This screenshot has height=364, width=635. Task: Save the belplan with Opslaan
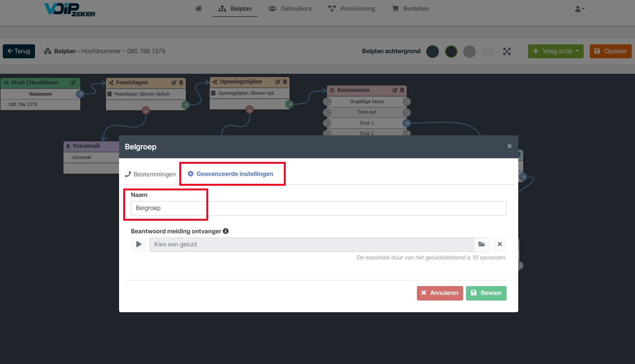click(611, 51)
